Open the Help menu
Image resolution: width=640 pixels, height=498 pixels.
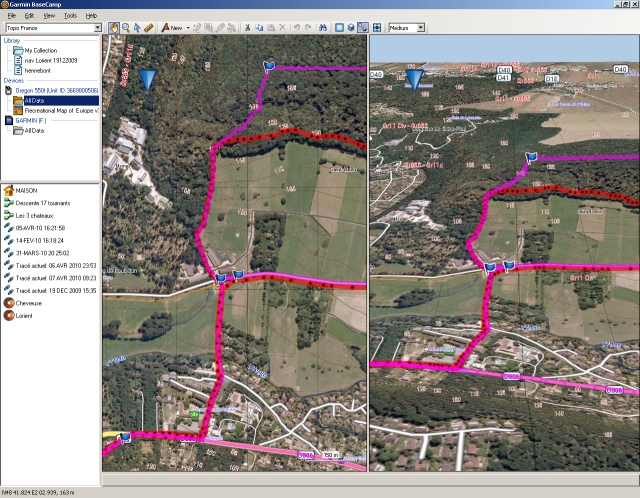91,16
